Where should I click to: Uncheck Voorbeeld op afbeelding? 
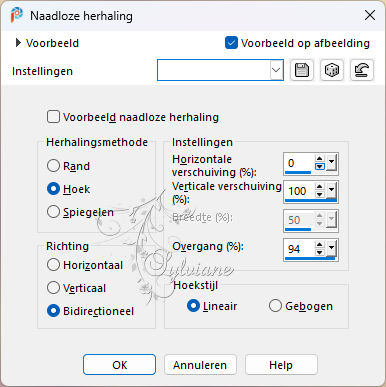231,43
